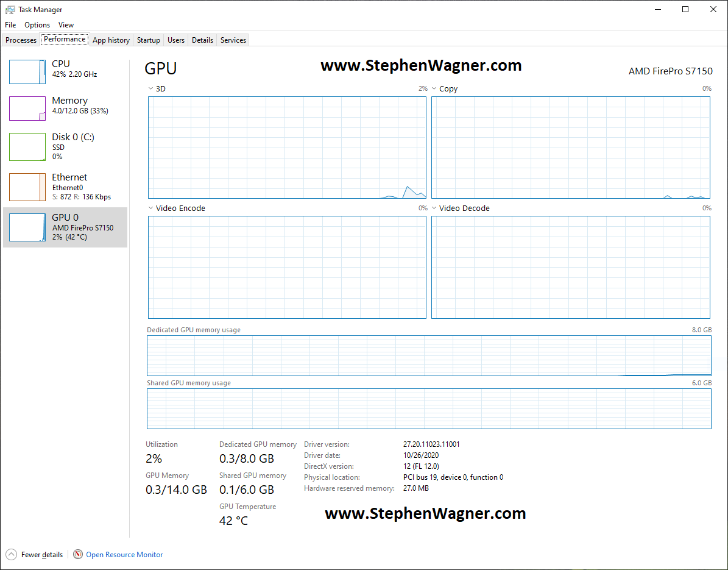The width and height of the screenshot is (728, 570).
Task: Click the Memory 4.0/12.0 GB (33%) text
Action: (80, 110)
